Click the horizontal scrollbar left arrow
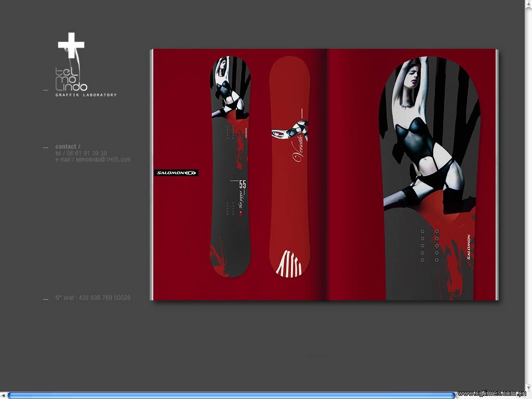The image size is (532, 399). point(3,395)
